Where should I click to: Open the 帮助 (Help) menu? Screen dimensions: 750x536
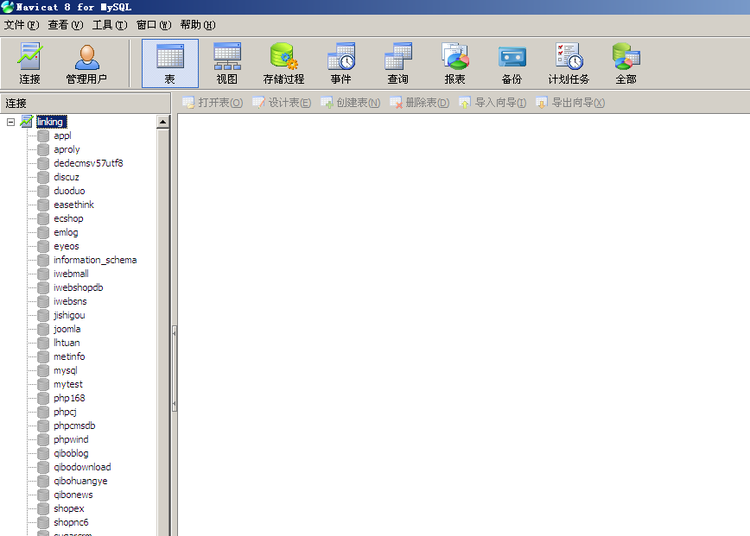point(198,25)
